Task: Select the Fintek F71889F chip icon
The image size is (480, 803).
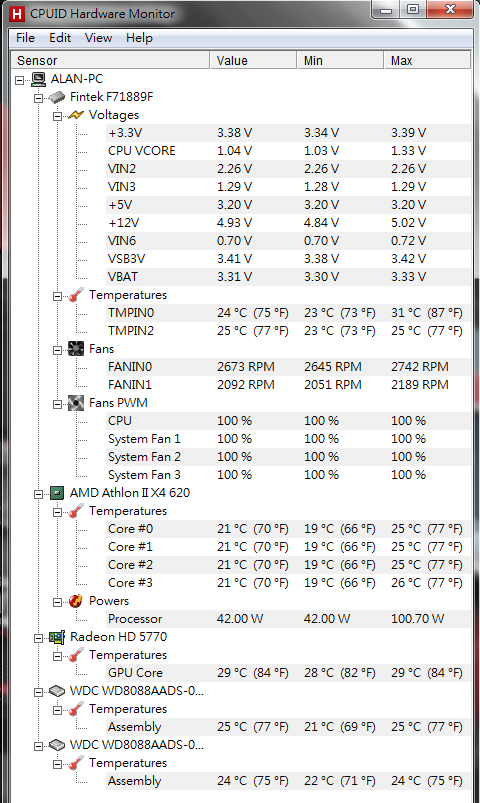Action: [57, 97]
